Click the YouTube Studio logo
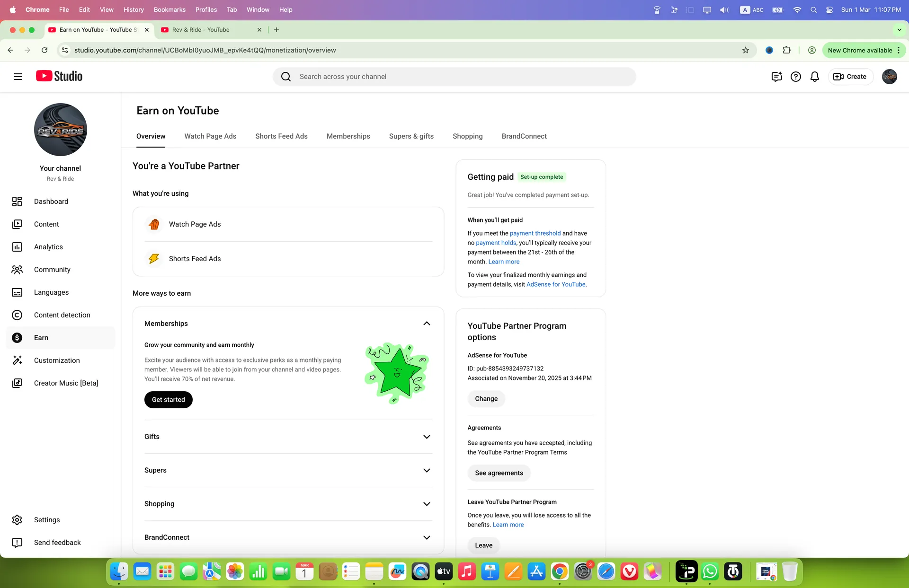909x588 pixels. [59, 76]
